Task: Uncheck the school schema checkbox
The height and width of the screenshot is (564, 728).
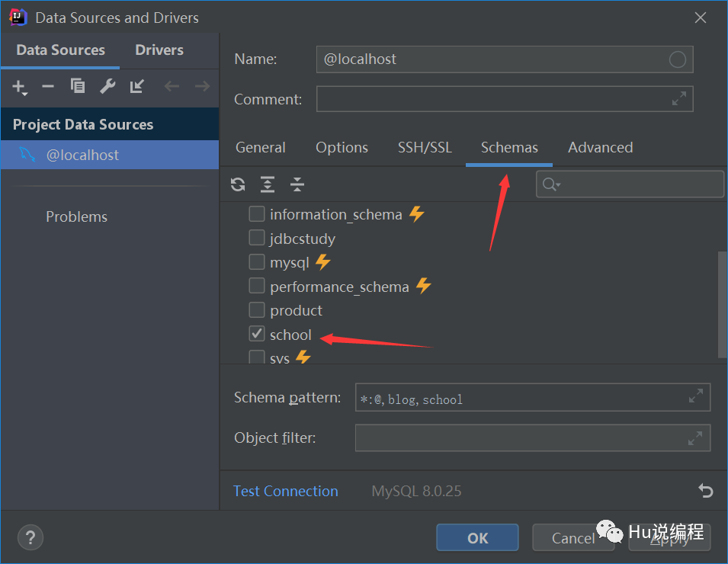Action: [257, 334]
